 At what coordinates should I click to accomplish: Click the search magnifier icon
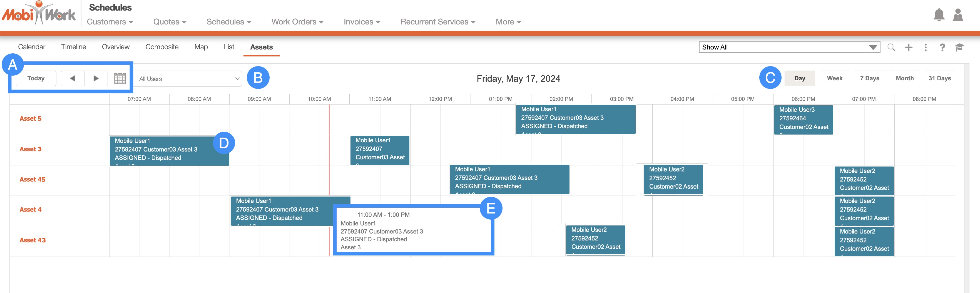click(891, 47)
